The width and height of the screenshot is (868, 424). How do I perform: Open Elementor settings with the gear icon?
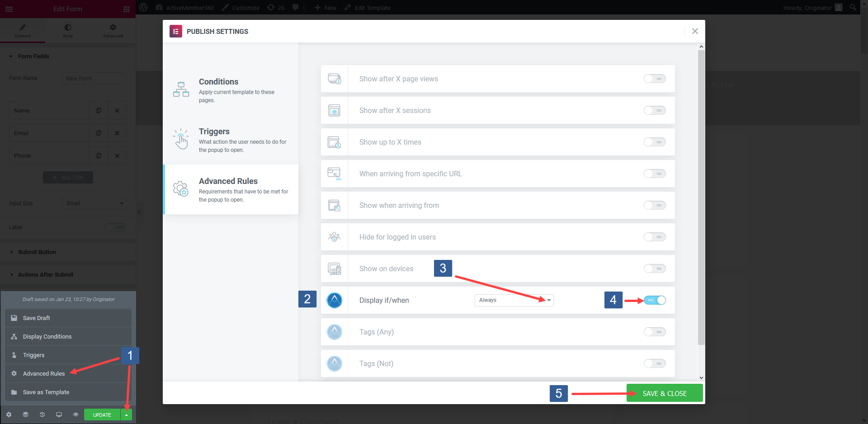tap(9, 415)
